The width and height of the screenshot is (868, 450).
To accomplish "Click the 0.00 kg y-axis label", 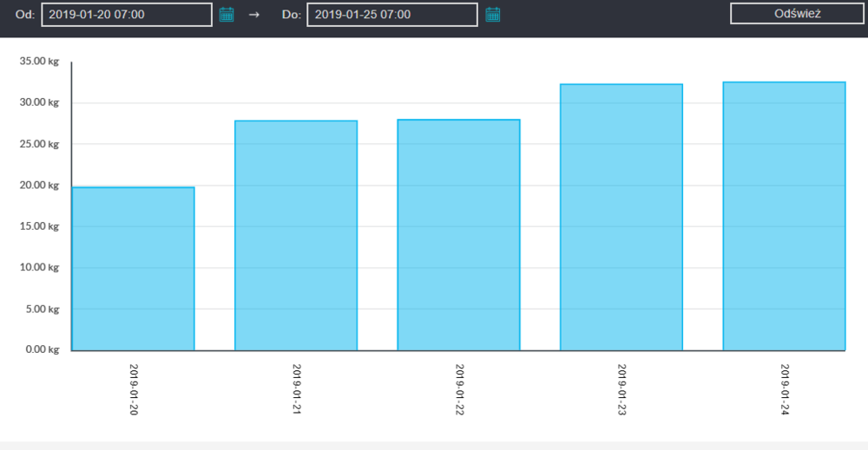I will click(42, 350).
